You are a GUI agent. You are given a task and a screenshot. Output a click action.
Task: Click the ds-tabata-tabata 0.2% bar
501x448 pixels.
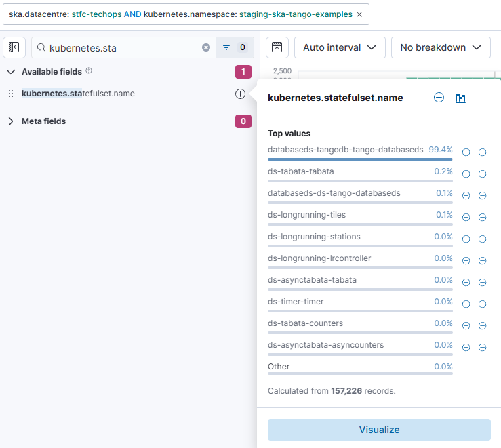[x=360, y=181]
